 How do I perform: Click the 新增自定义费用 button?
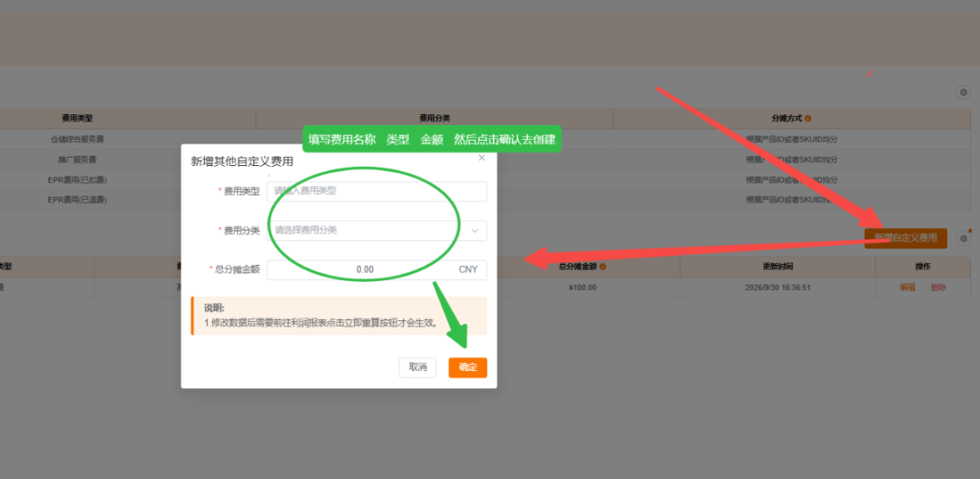(x=906, y=238)
